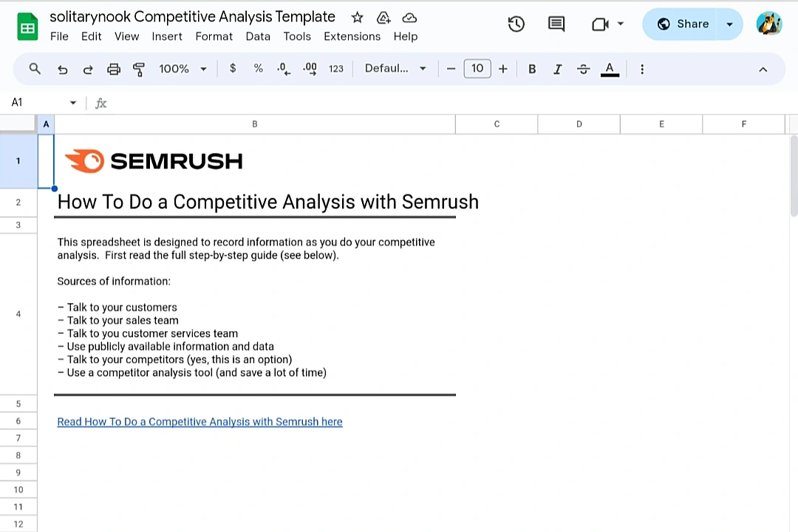The height and width of the screenshot is (532, 798).
Task: Activate the paint format tool
Action: click(x=138, y=69)
